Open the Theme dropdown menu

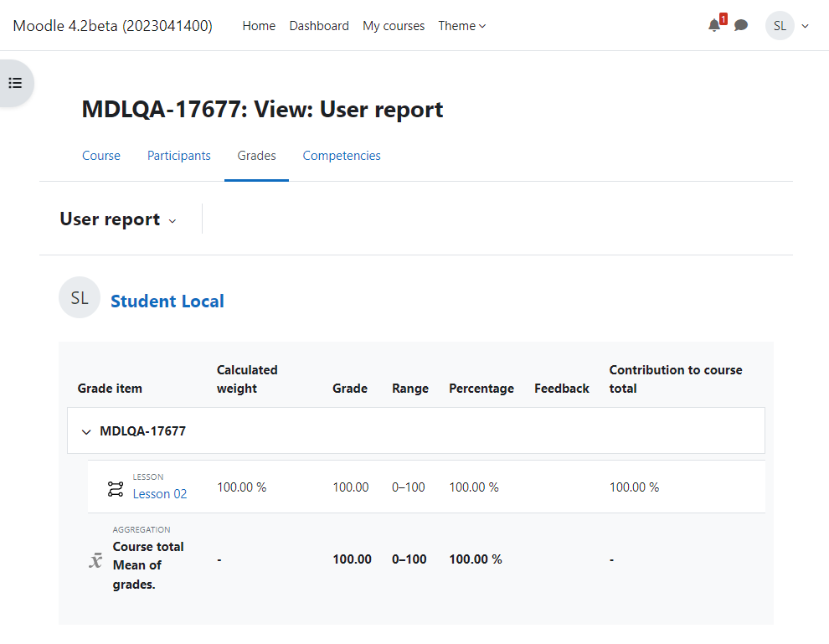coord(461,26)
